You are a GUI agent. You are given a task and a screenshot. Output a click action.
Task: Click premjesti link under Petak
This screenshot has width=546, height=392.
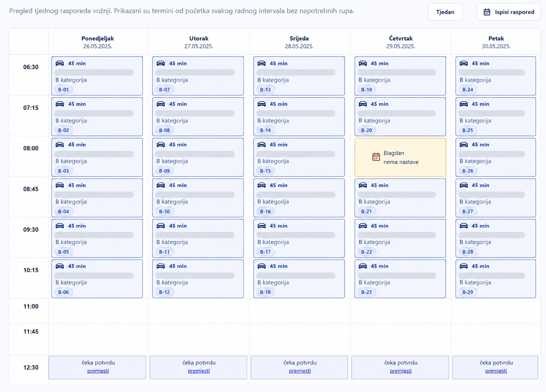496,371
